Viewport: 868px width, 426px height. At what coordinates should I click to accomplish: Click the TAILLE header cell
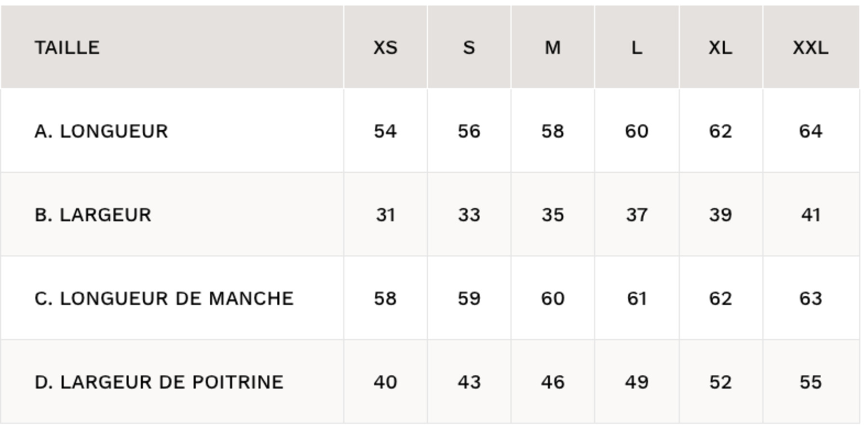point(68,48)
